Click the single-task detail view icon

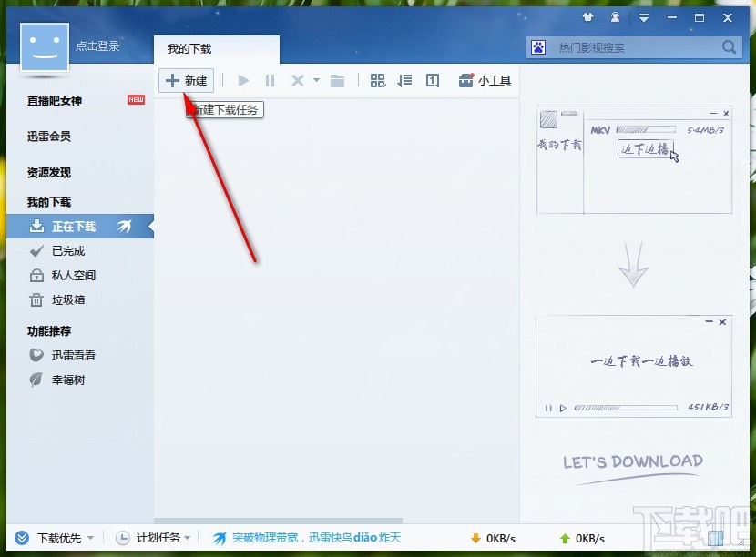(x=433, y=80)
